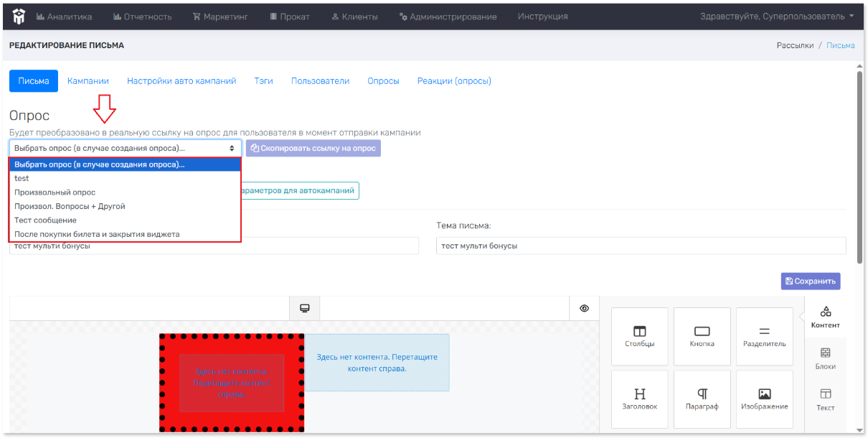Open the Опросы tab
Viewport: 868px width, 438px height.
point(383,81)
